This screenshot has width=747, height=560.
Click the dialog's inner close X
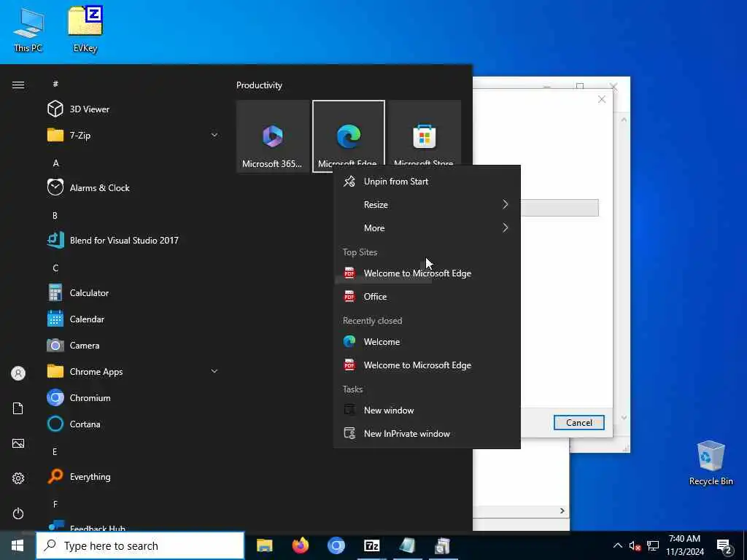pyautogui.click(x=602, y=99)
